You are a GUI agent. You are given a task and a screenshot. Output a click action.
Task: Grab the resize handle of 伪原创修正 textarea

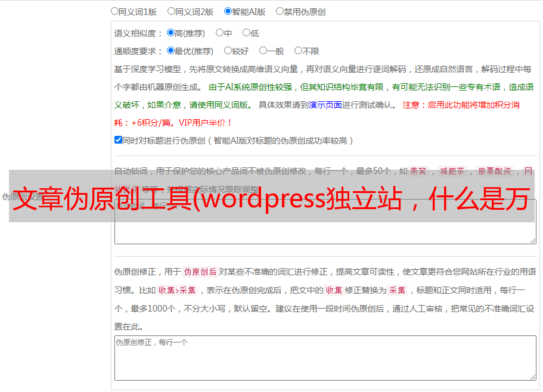533,377
